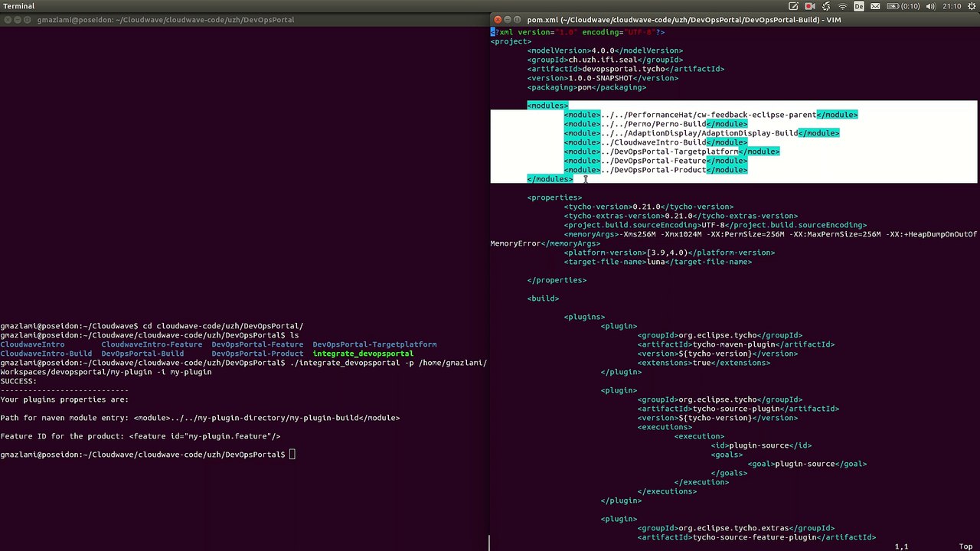Click the CloudwaveIntro-Feature directory in terminal
Viewport: 980px width, 551px height.
click(x=152, y=344)
